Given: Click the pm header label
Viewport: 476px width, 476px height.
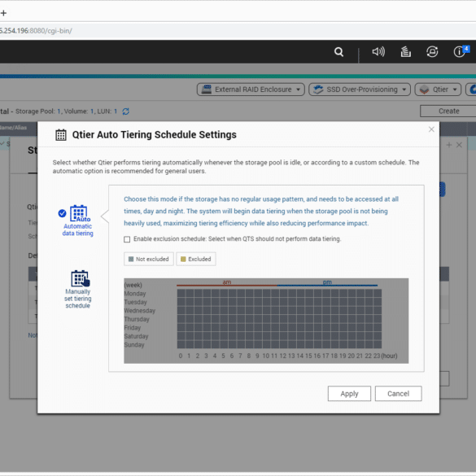Looking at the screenshot, I should point(327,282).
